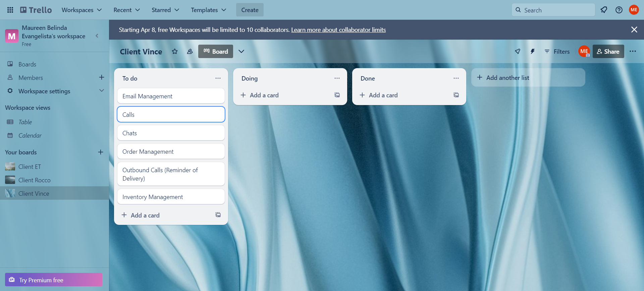Open the help question mark icon
Image resolution: width=644 pixels, height=291 pixels.
click(x=619, y=10)
